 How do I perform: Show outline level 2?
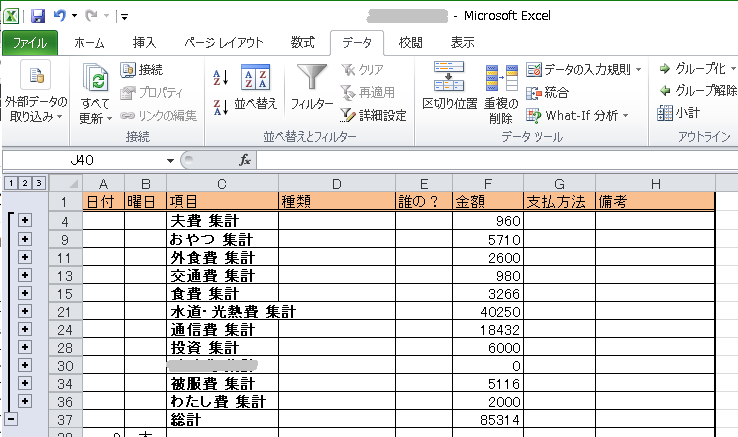[25, 183]
